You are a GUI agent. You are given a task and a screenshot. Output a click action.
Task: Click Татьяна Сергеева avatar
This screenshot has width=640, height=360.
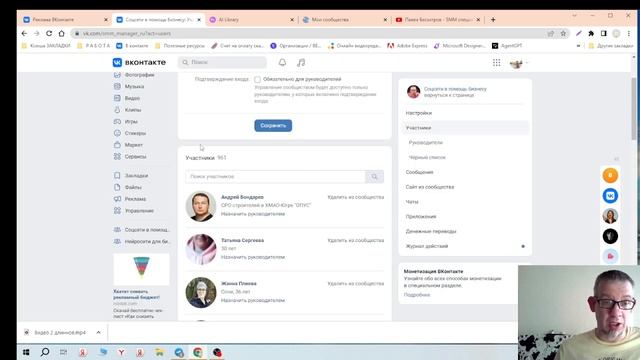[200, 249]
